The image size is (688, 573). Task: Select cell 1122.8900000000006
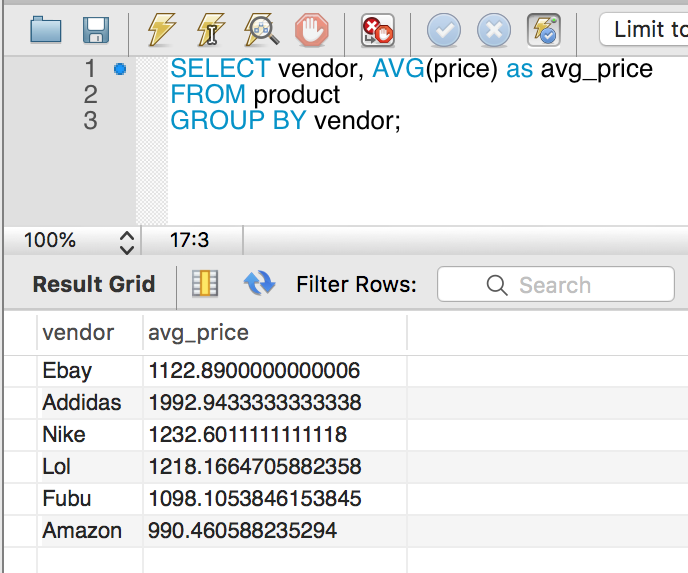(275, 371)
